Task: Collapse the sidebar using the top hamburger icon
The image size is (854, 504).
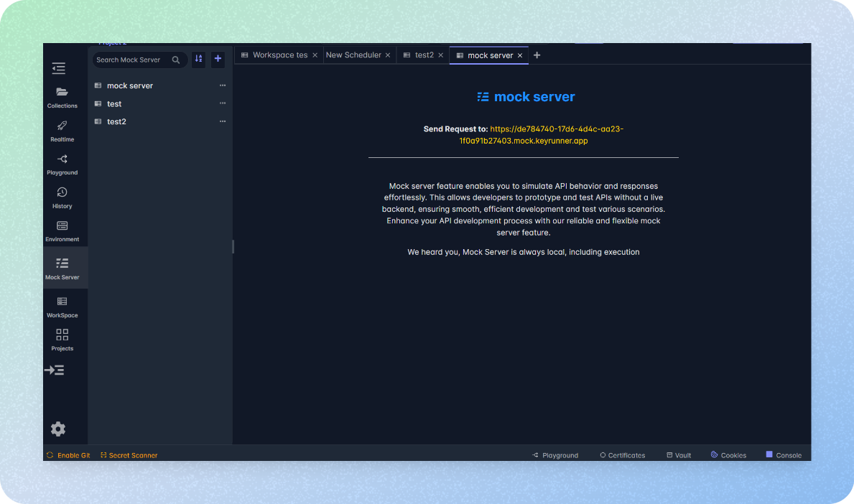Action: (x=58, y=67)
